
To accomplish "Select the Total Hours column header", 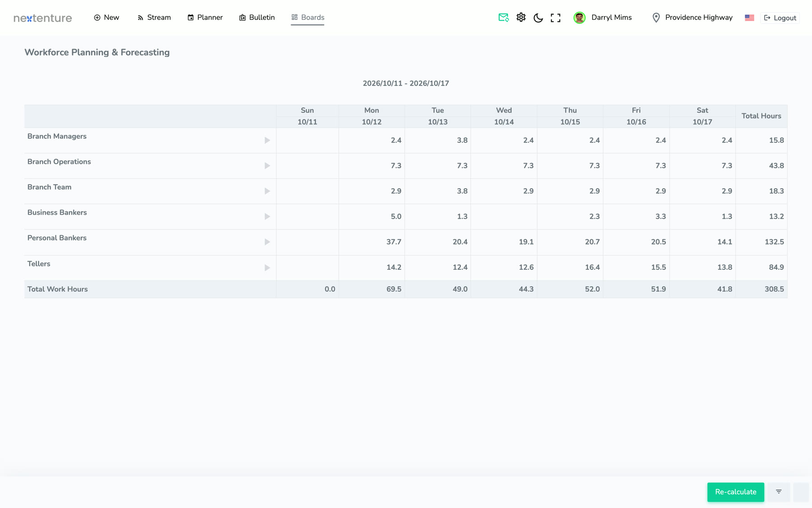I will [761, 116].
